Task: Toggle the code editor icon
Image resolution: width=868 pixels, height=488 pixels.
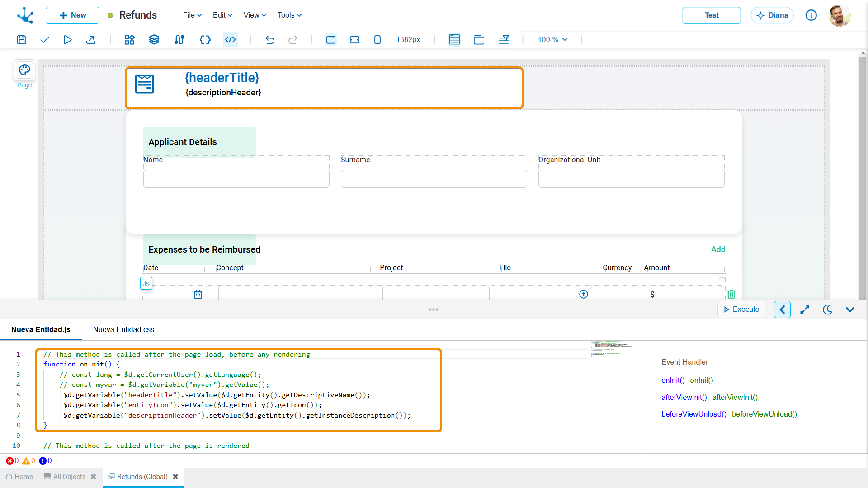Action: (x=231, y=40)
